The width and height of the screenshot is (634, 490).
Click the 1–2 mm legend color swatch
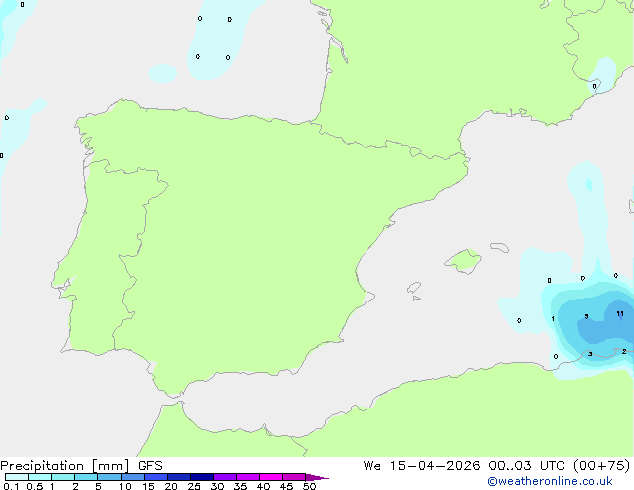pyautogui.click(x=63, y=477)
